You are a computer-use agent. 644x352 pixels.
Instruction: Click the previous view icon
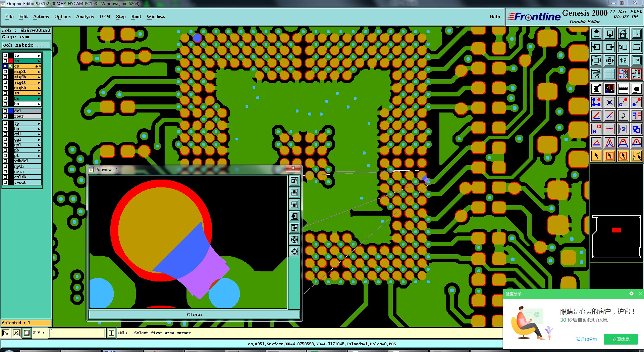[623, 47]
